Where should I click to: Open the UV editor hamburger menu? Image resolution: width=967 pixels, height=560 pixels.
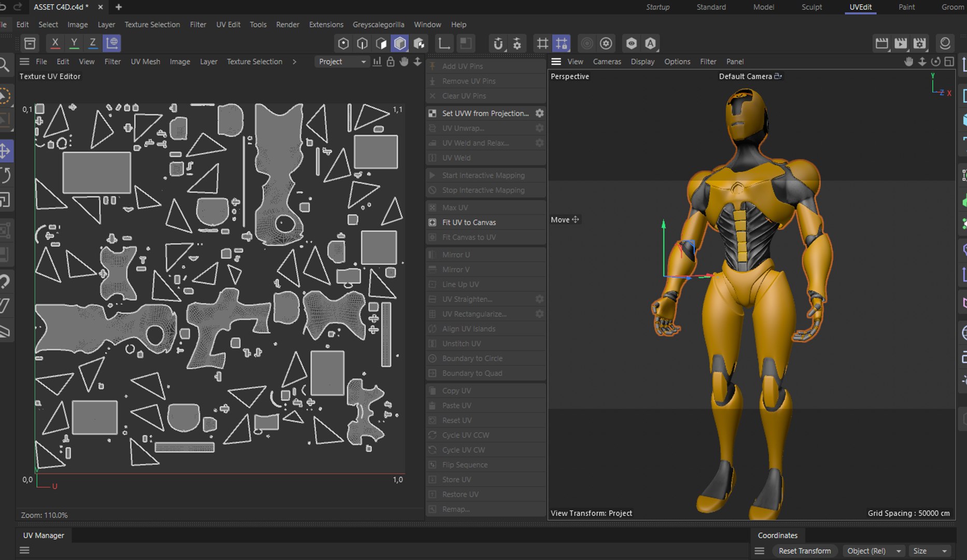[24, 62]
